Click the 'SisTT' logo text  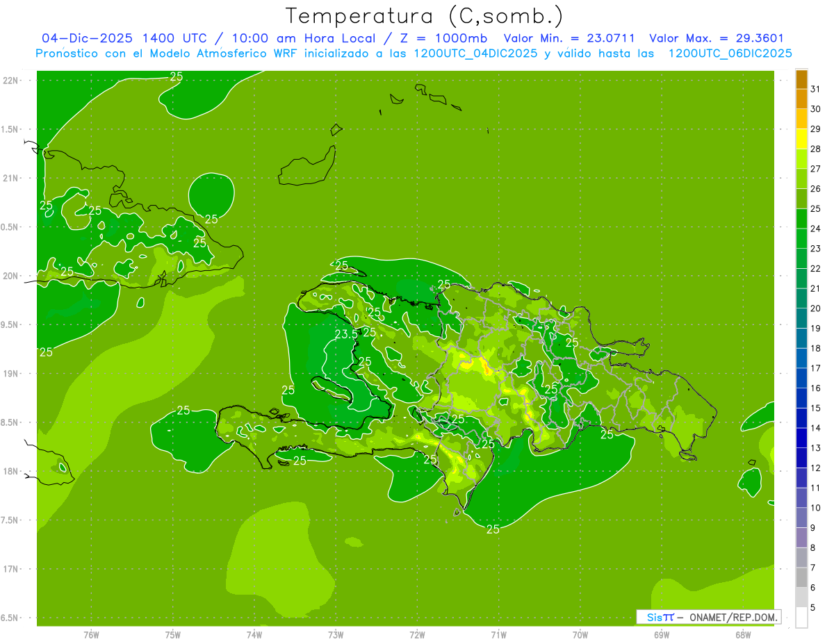click(x=660, y=617)
